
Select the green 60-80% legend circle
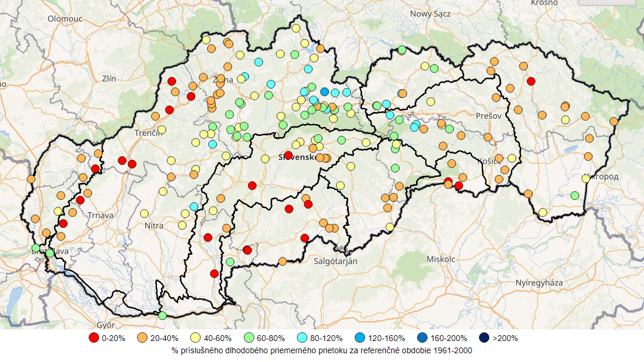(x=247, y=338)
